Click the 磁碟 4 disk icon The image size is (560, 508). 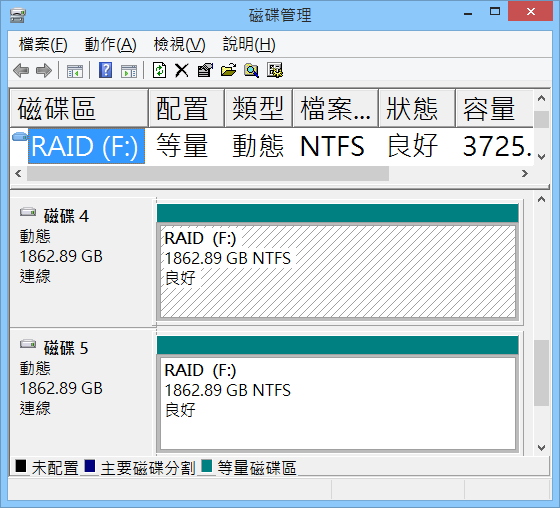28,212
